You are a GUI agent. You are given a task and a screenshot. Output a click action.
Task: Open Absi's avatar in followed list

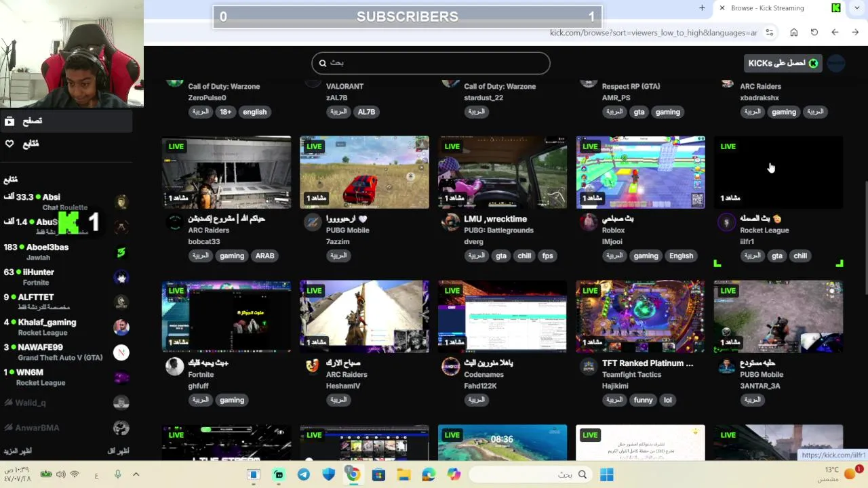pos(121,202)
